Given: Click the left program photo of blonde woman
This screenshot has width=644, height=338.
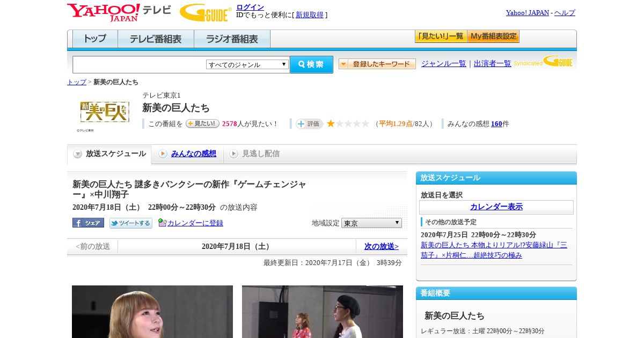Looking at the screenshot, I should click(152, 312).
